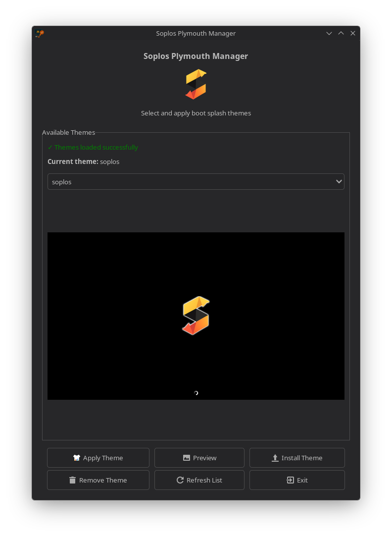Viewport: 392px width, 538px height.
Task: Click the Current theme soplos label
Action: 83,161
